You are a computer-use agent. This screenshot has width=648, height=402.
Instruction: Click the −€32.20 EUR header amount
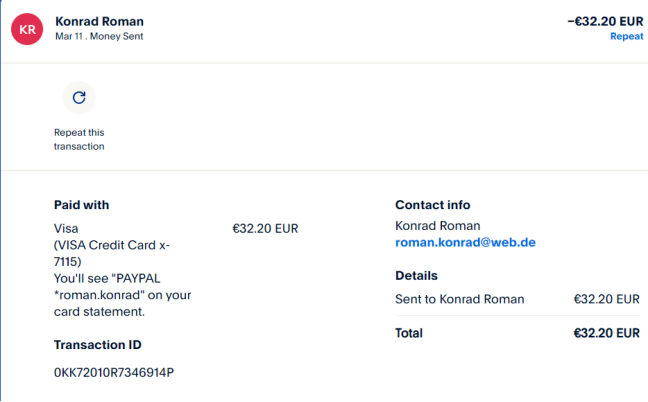tap(605, 20)
